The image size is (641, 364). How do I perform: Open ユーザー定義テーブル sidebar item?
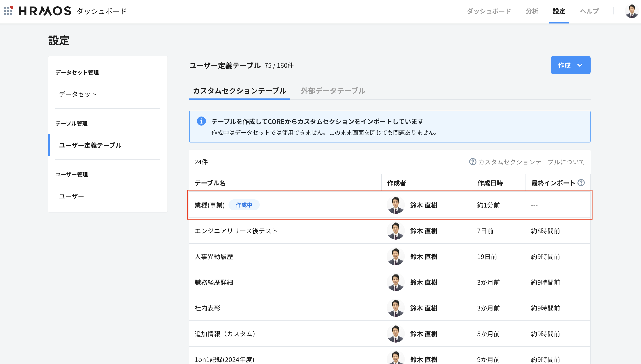pyautogui.click(x=90, y=145)
